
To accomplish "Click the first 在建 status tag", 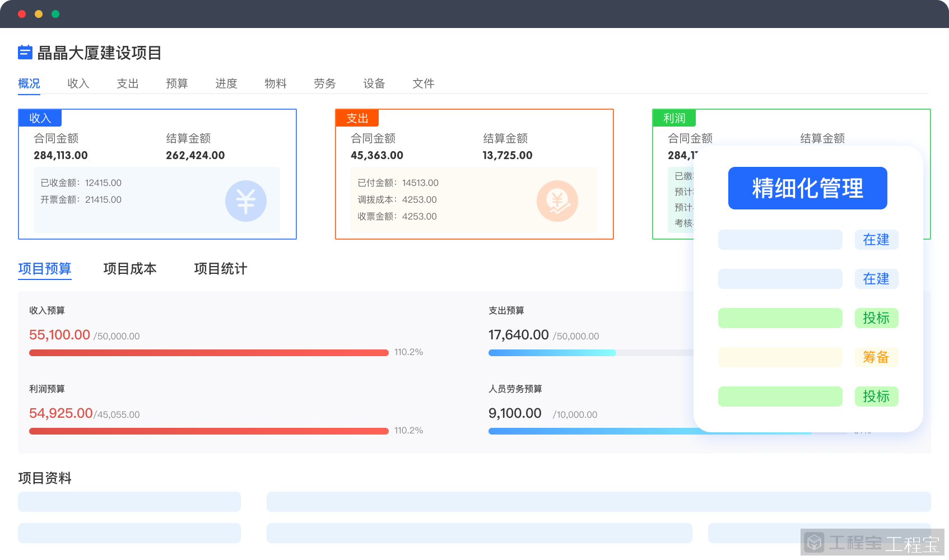I will pyautogui.click(x=876, y=240).
